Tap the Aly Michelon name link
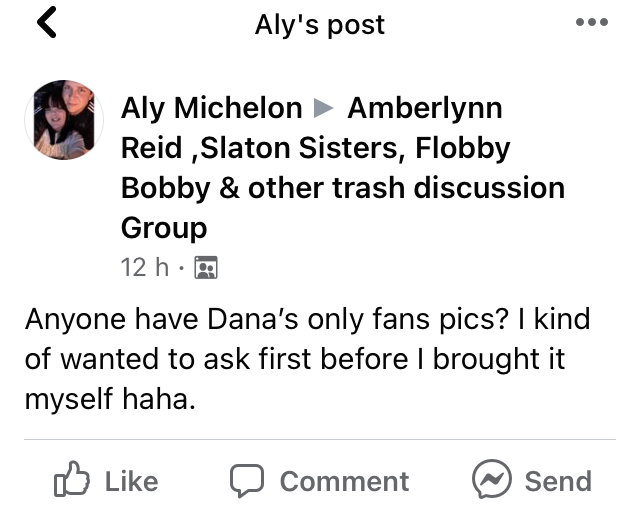The height and width of the screenshot is (519, 640). click(x=211, y=108)
